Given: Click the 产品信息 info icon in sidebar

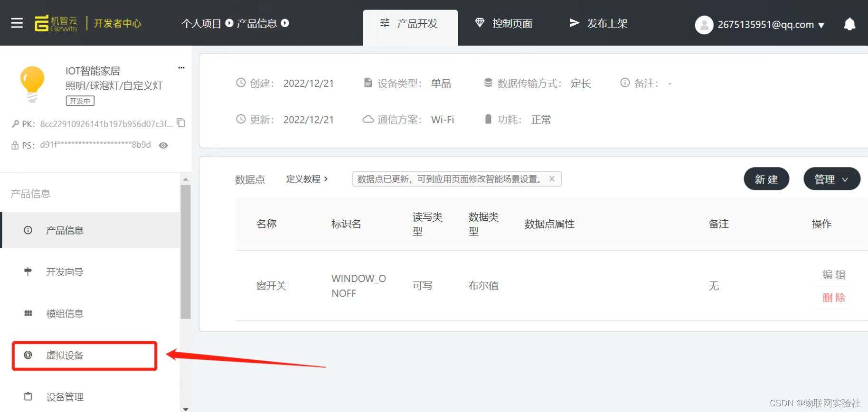Looking at the screenshot, I should pos(28,230).
